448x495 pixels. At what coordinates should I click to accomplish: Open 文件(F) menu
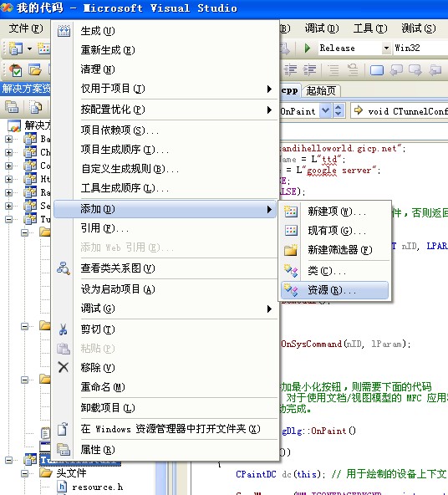coord(26,28)
